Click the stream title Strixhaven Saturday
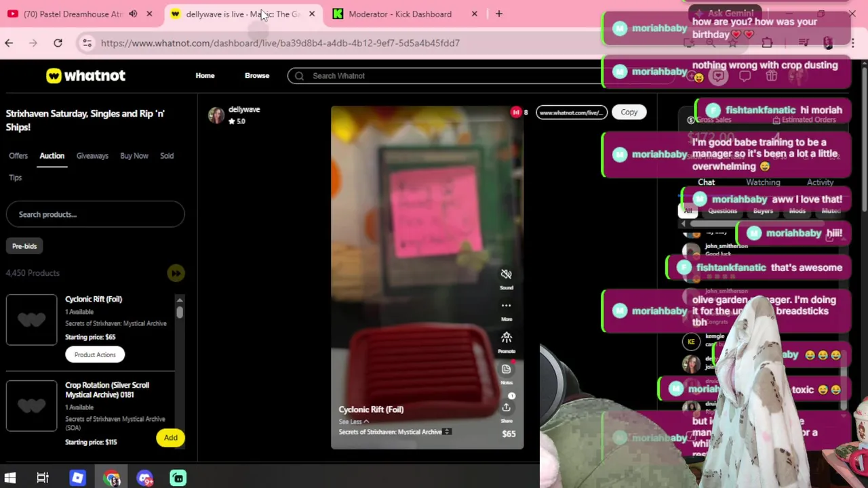Viewport: 868px width, 488px height. (85, 120)
